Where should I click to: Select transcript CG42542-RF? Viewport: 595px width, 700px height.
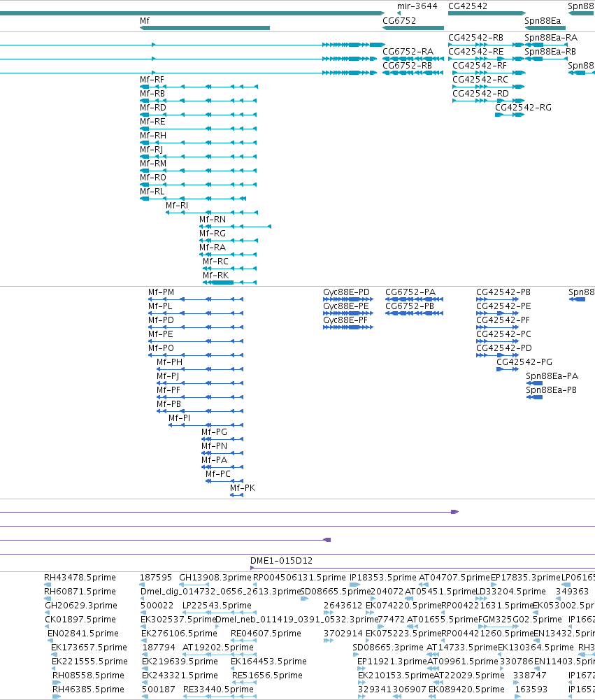coord(489,73)
